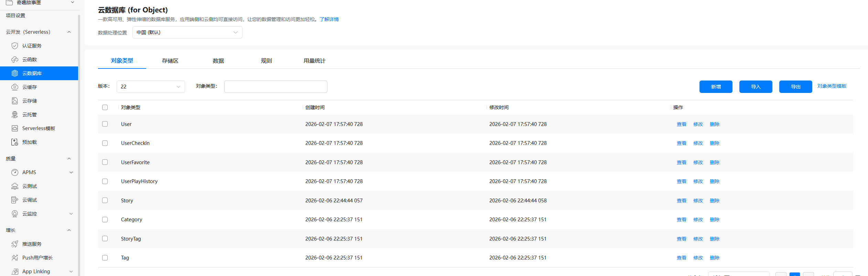This screenshot has width=868, height=276.
Task: Click the 云测试 cloud testing icon
Action: [x=15, y=186]
